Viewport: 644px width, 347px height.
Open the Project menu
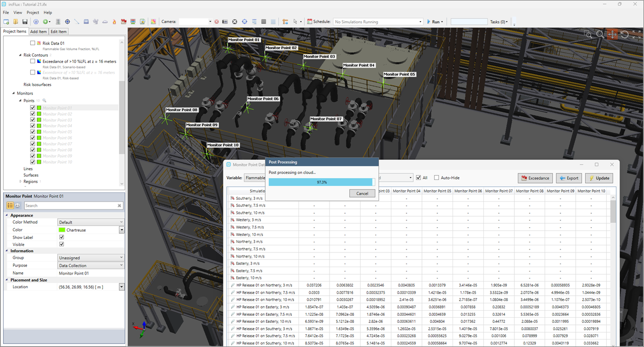tap(33, 13)
